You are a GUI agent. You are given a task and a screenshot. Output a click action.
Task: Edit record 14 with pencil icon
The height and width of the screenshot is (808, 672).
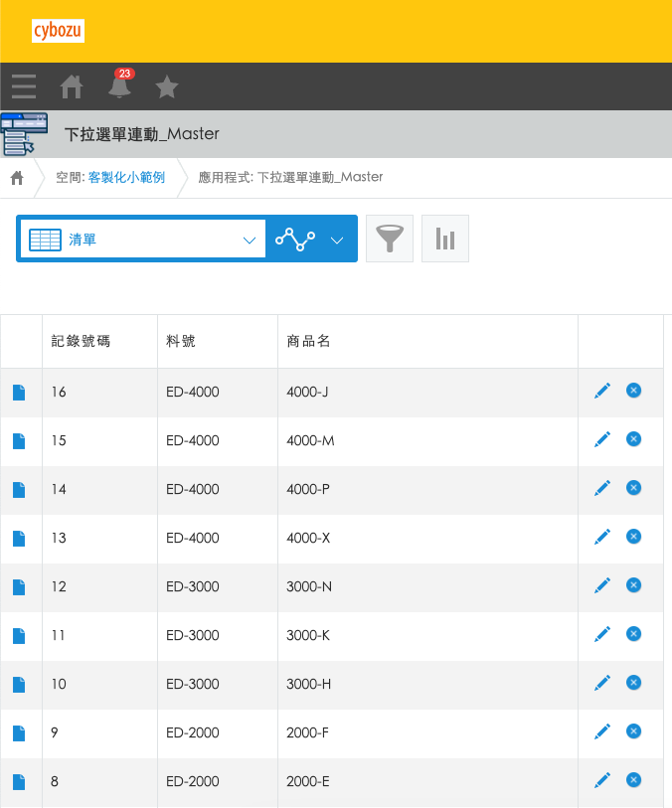[x=601, y=488]
